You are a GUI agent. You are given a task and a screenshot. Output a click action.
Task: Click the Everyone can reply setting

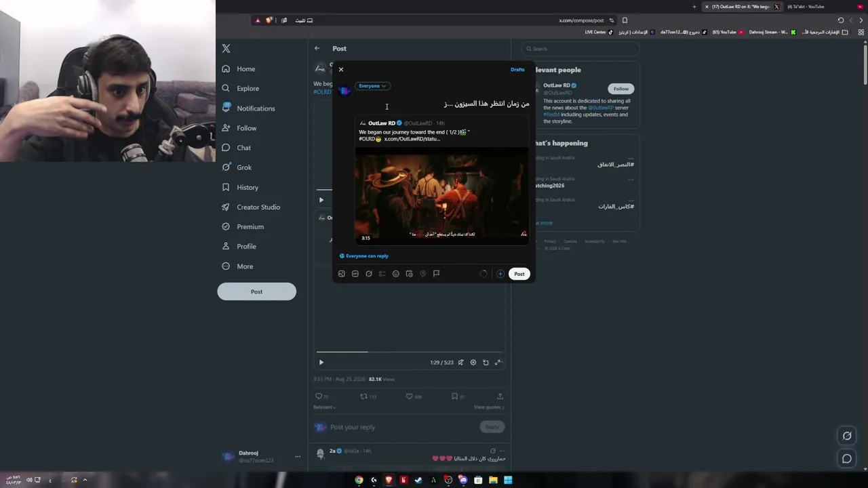[x=364, y=256]
